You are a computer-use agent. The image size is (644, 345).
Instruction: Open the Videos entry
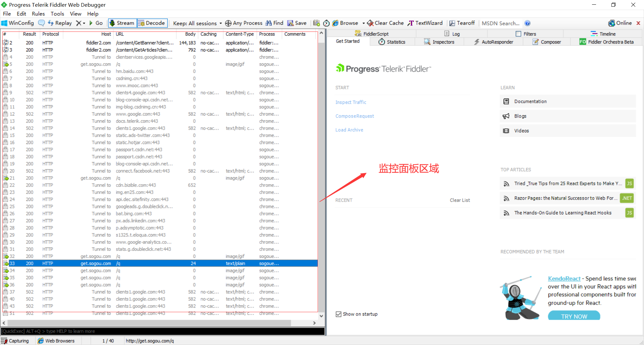pos(568,131)
